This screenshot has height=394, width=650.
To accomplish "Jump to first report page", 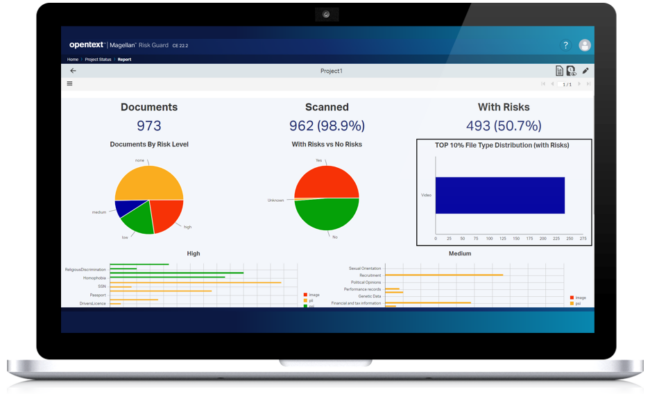I will [543, 84].
